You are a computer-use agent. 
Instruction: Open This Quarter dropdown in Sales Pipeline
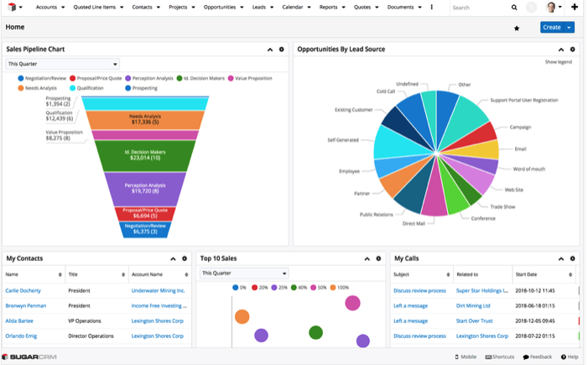[x=63, y=64]
